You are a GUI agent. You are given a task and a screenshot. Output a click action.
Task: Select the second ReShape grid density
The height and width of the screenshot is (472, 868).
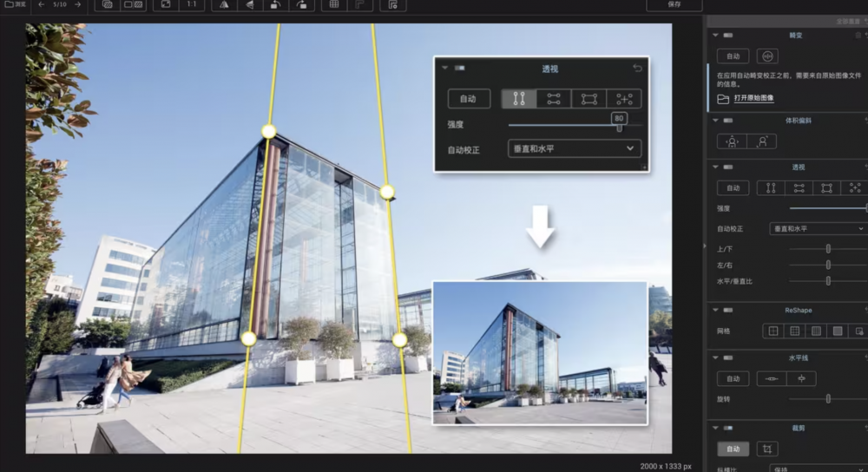tap(794, 331)
